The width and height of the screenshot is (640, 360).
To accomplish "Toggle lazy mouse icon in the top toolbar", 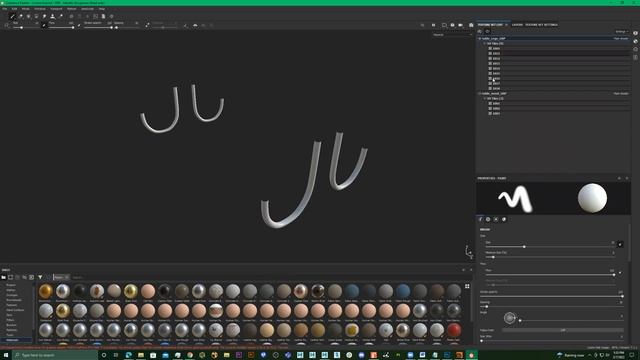I will click(147, 25).
